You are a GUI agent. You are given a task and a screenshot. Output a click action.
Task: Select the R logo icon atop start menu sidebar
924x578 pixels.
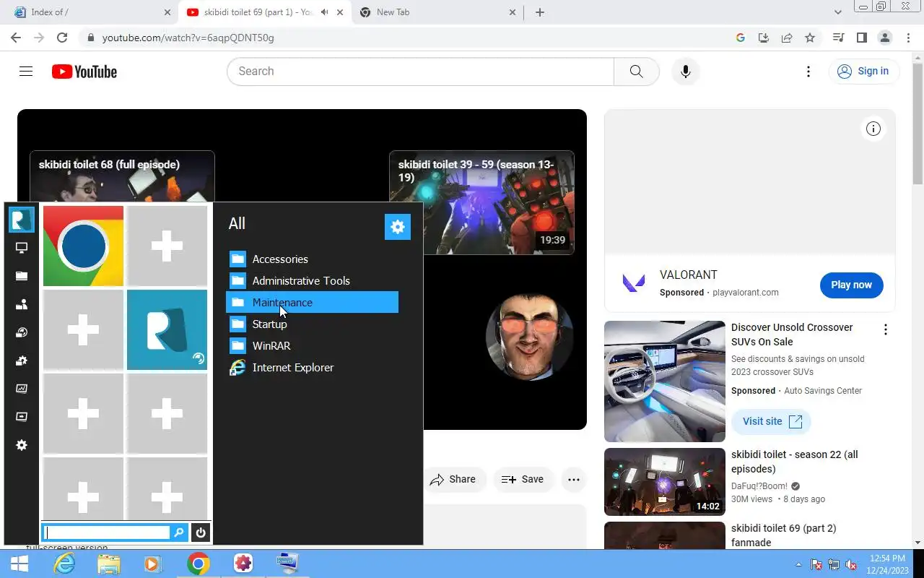click(x=22, y=220)
